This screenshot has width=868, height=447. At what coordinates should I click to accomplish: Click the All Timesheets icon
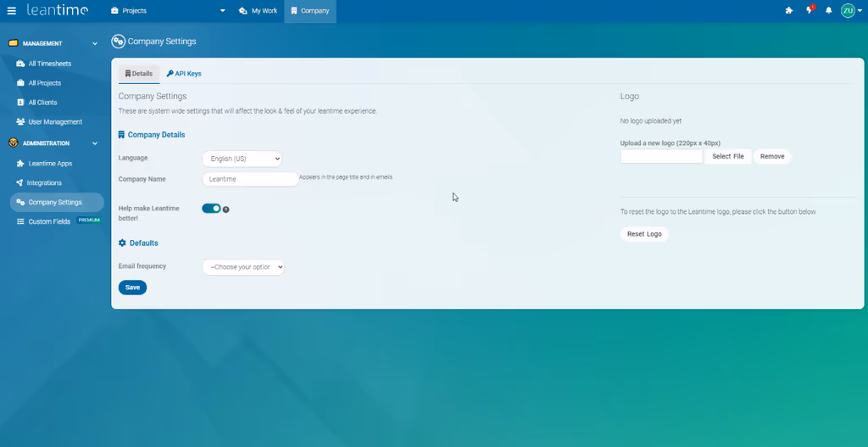(x=20, y=64)
